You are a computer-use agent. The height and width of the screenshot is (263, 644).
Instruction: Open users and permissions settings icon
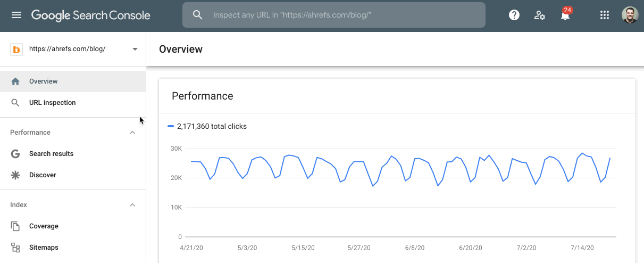click(540, 15)
